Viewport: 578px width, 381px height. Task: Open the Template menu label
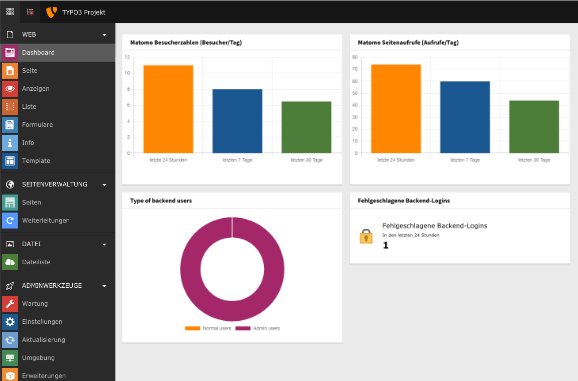point(36,161)
